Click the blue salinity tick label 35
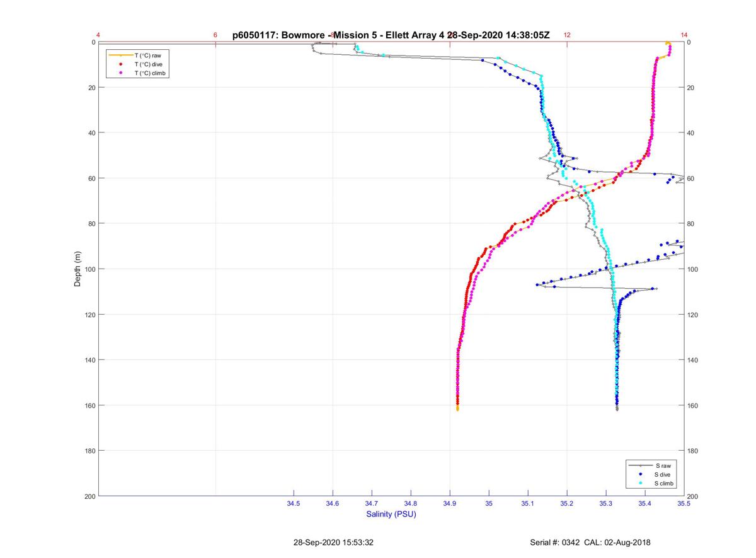Screen dimensions: 756x558 489,504
